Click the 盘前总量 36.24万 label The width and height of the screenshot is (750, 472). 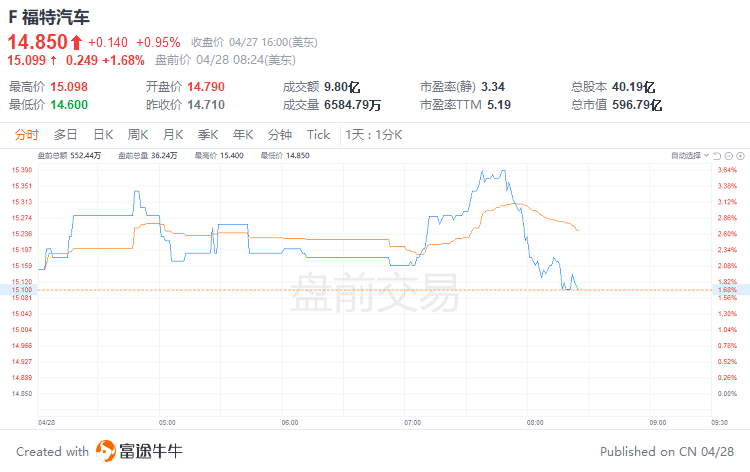point(148,155)
